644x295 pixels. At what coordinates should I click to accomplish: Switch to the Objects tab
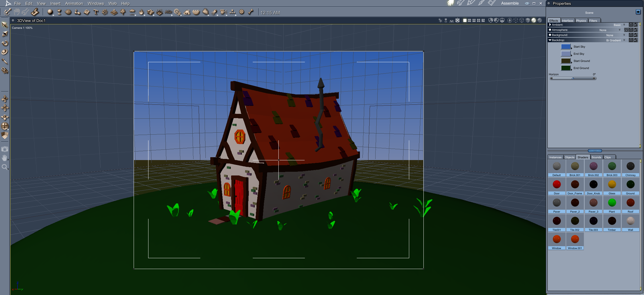[569, 157]
